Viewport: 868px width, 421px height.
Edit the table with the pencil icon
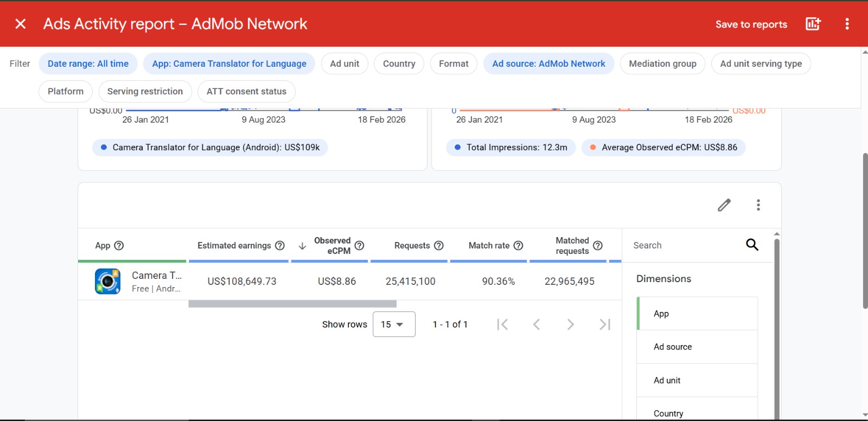pos(724,205)
